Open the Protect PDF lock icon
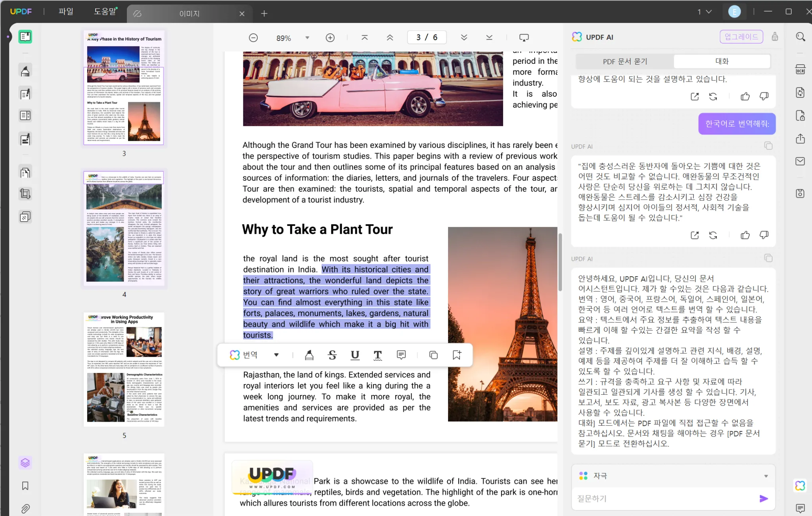The height and width of the screenshot is (516, 812). pos(801,116)
